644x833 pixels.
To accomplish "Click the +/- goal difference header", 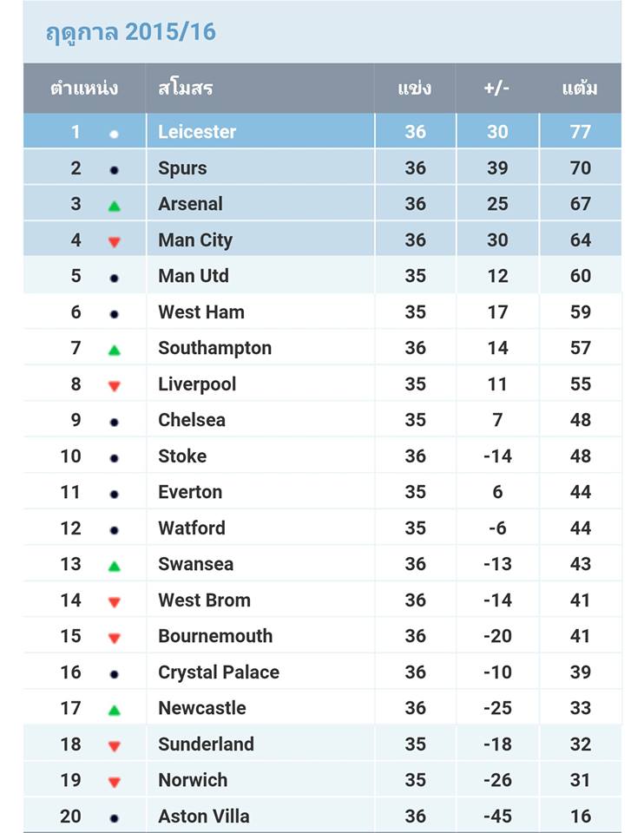I will [496, 88].
